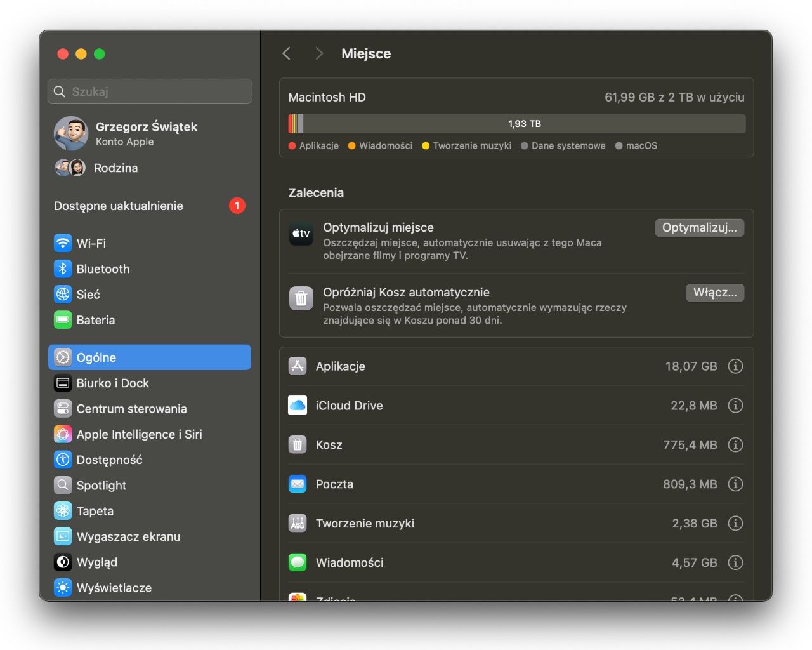
Task: Click the Włącz… button
Action: 715,293
